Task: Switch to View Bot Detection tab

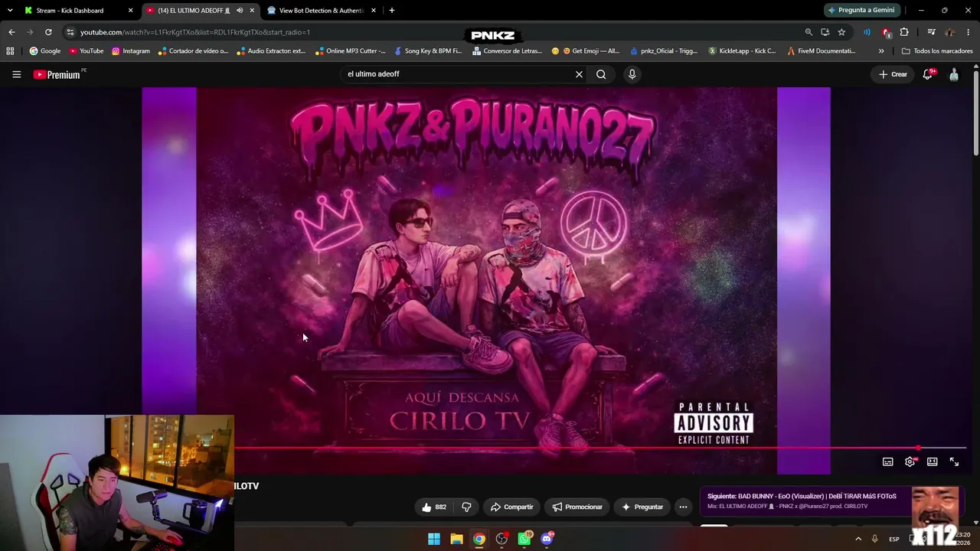Action: (320, 11)
